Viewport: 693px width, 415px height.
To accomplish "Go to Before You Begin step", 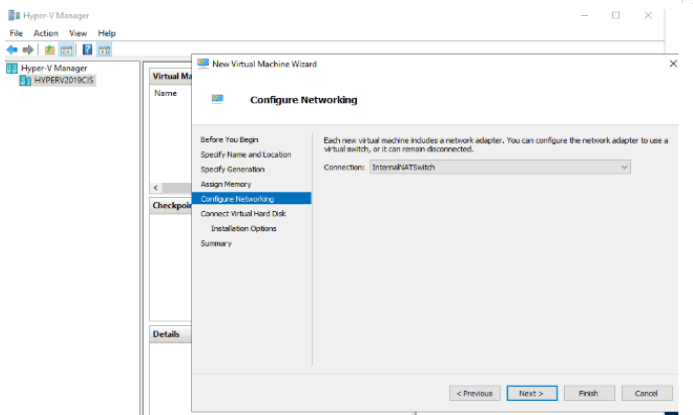I will click(x=229, y=140).
